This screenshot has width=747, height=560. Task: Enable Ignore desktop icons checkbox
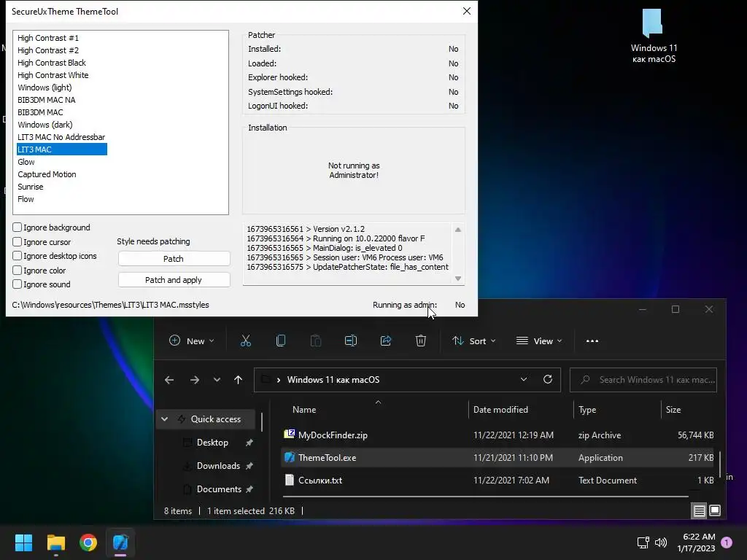[x=18, y=256]
